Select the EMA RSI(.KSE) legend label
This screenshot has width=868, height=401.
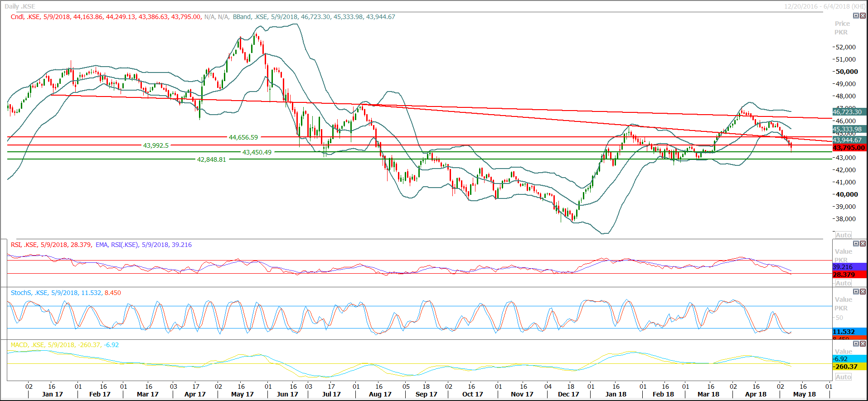point(144,245)
